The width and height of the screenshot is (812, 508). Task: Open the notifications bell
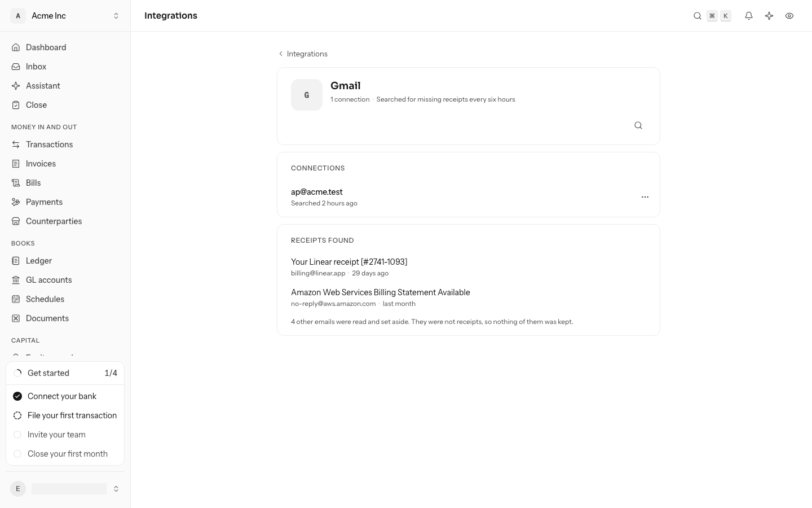point(749,16)
